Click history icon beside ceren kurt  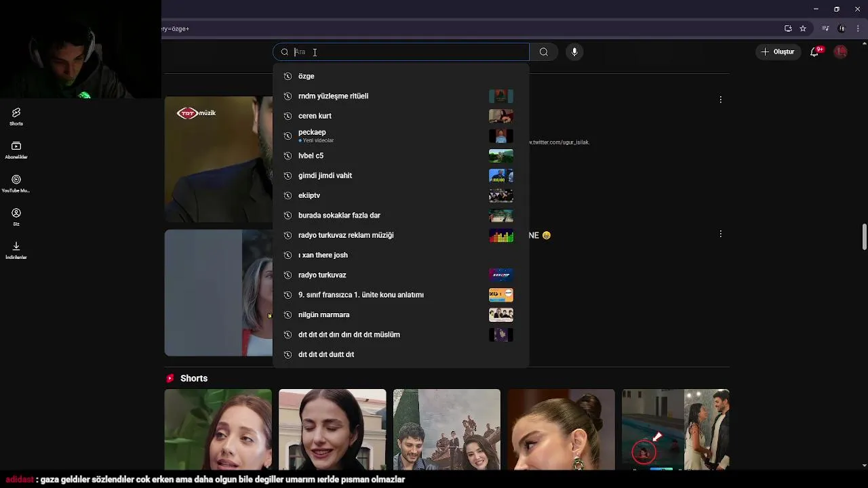tap(288, 116)
